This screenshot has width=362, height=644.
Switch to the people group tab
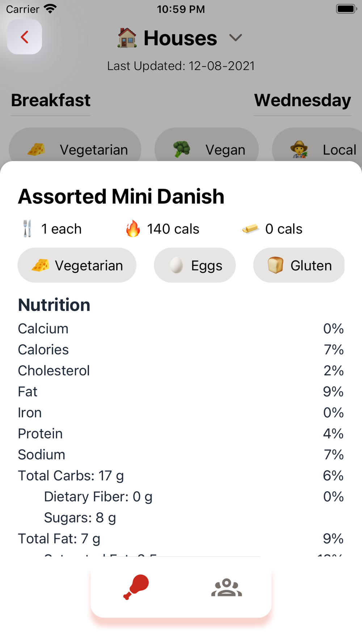coord(227,587)
